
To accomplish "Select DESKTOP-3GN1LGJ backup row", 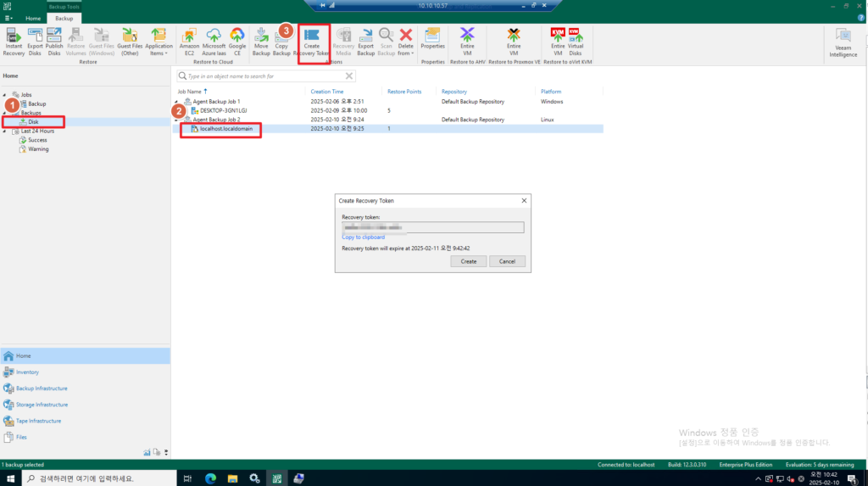I will pyautogui.click(x=387, y=110).
